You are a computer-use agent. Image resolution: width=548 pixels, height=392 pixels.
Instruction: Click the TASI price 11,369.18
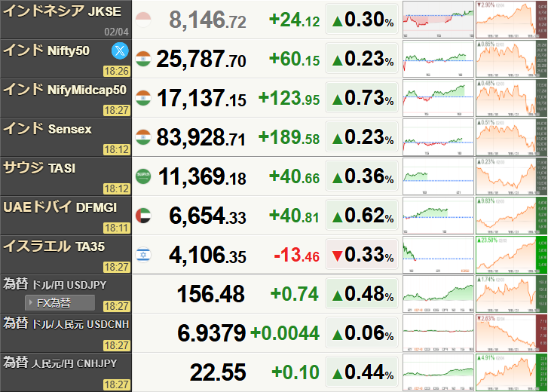click(202, 177)
